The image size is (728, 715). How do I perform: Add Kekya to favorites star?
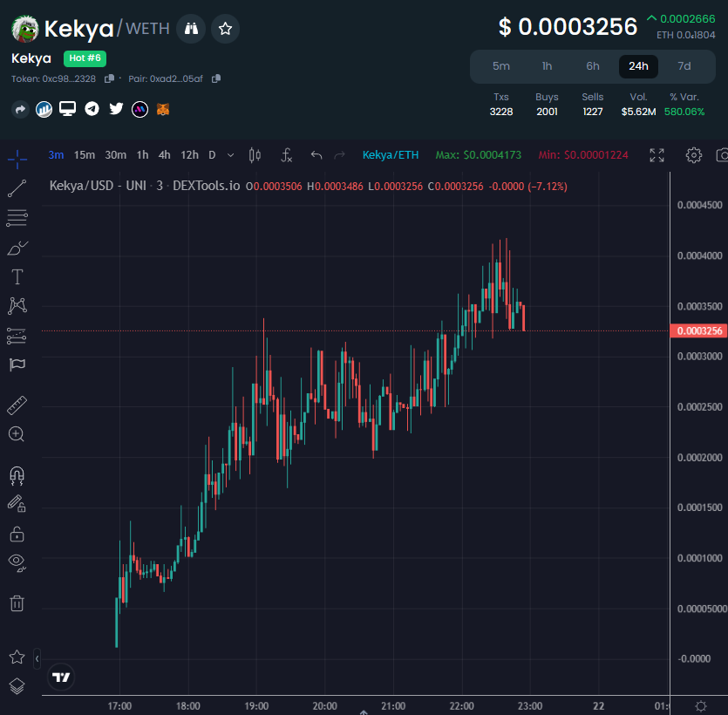pyautogui.click(x=225, y=29)
